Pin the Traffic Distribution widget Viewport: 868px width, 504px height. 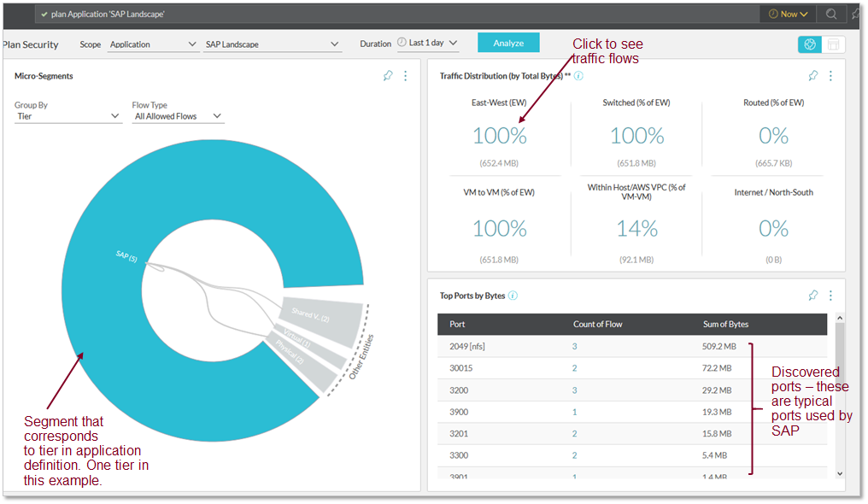pos(813,76)
